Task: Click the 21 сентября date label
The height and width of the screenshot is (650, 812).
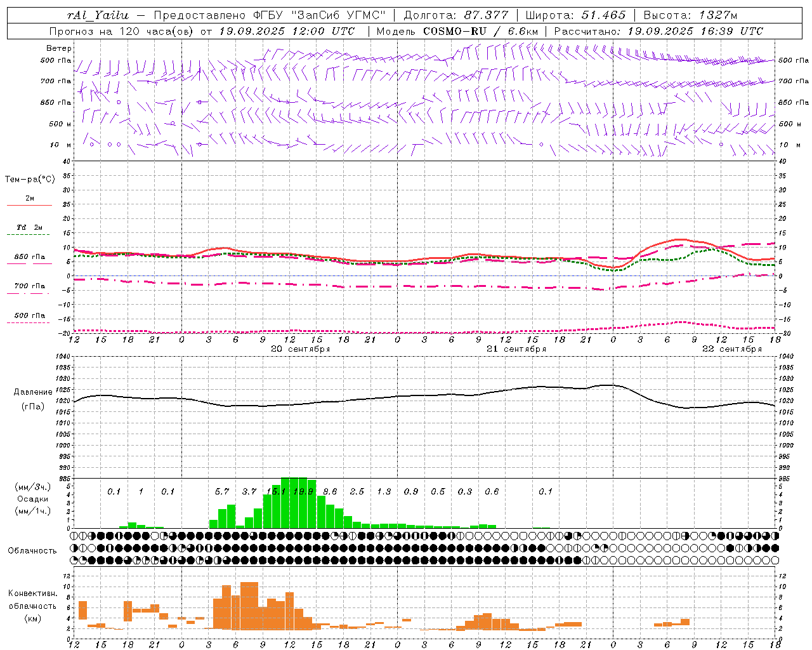Action: (516, 349)
